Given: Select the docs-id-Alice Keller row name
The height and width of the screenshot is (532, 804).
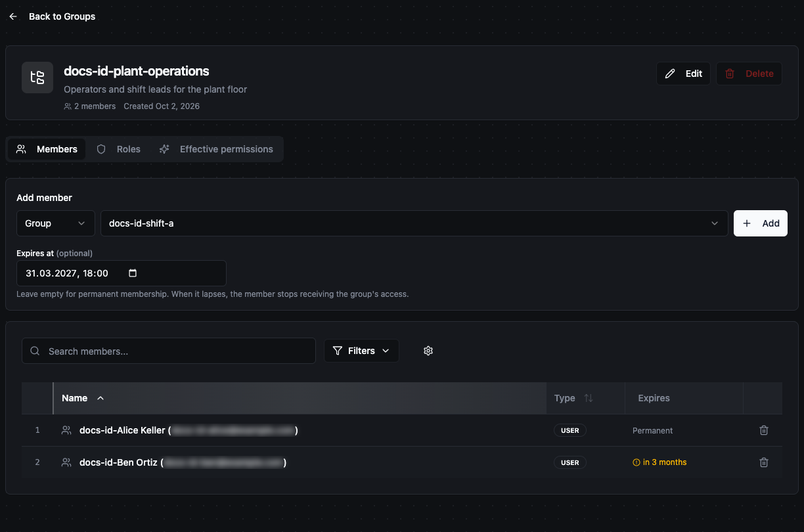Looking at the screenshot, I should coord(189,430).
